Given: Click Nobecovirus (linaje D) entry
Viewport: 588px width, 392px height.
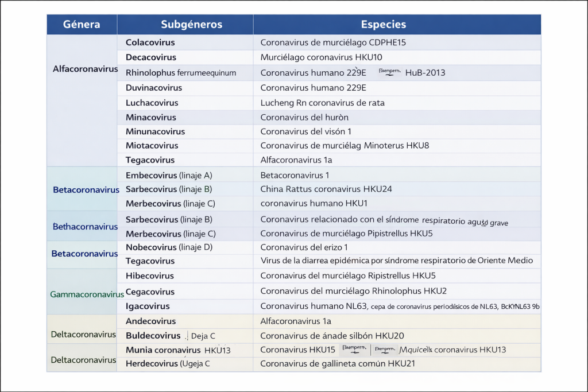Looking at the screenshot, I should [169, 247].
